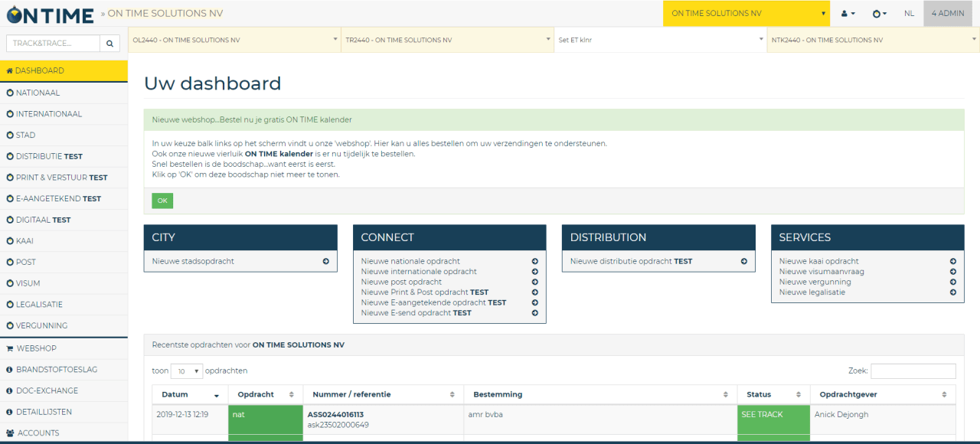Click arrow icon for Nieuwe Print & Post opdracht
The width and height of the screenshot is (980, 444).
534,292
